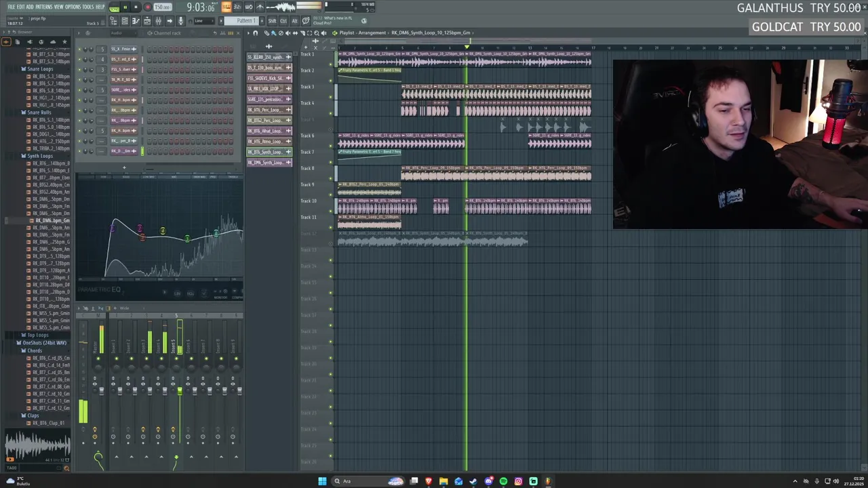Mute the SS_X channel with its green LED
Image resolution: width=868 pixels, height=488 pixels.
[80, 49]
